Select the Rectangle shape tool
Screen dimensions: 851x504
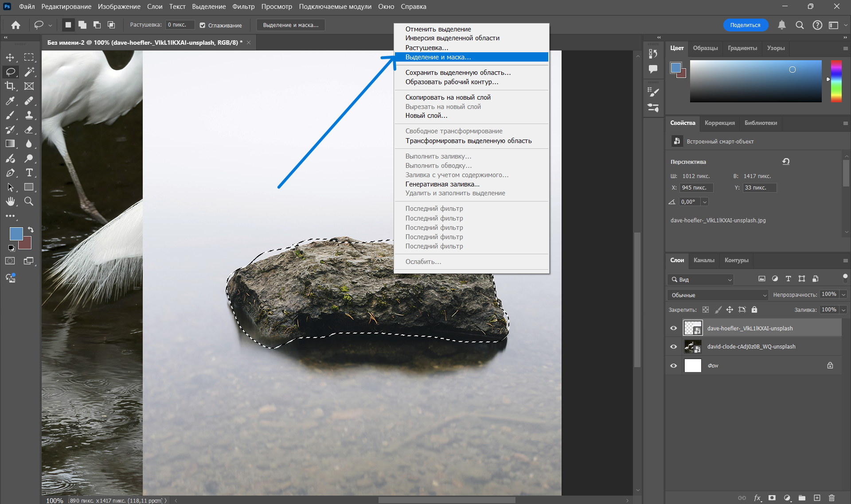tap(29, 187)
